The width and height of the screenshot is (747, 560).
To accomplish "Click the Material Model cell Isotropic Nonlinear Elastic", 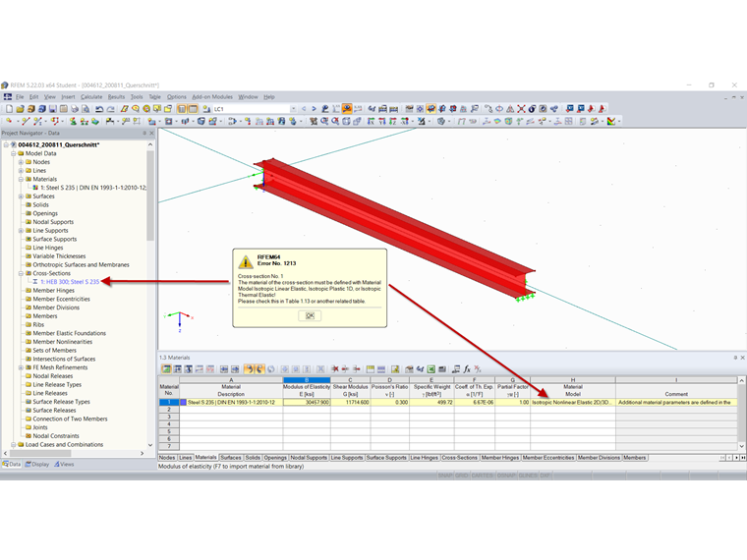I will click(x=573, y=403).
